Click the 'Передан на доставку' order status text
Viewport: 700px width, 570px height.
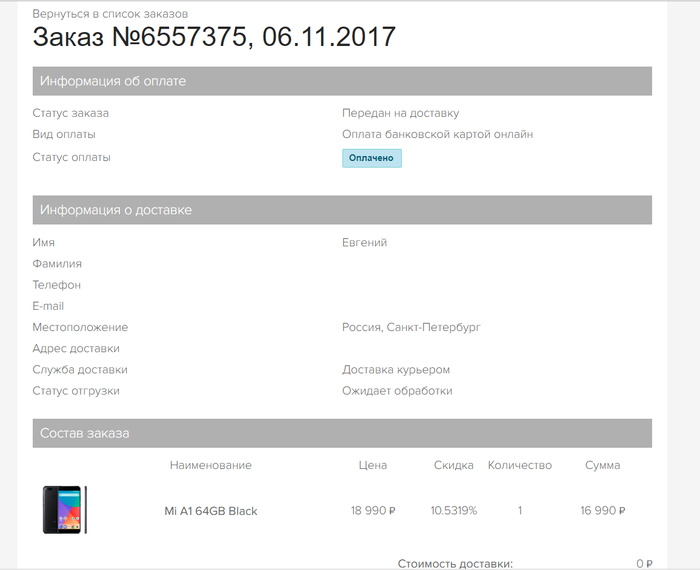point(401,113)
